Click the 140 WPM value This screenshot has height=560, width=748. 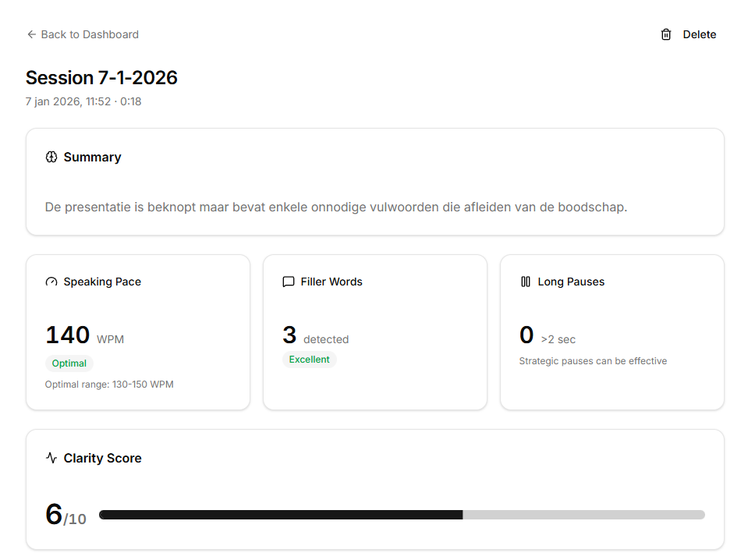(x=68, y=335)
